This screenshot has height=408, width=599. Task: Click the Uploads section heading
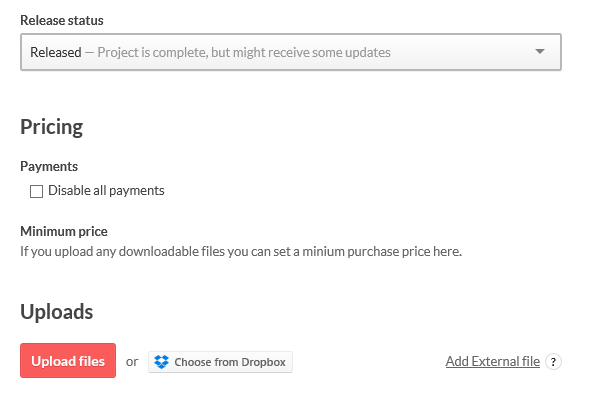[57, 312]
